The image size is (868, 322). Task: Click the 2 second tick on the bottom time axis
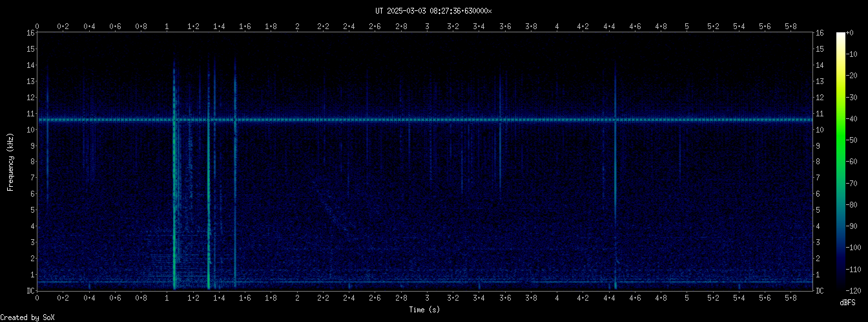(297, 298)
